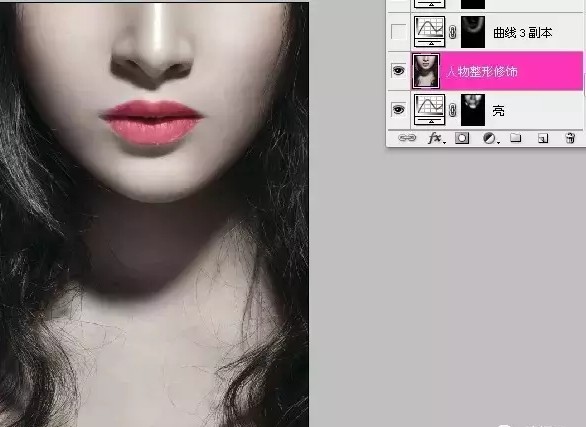The image size is (586, 427).
Task: Click the link layers icon
Action: coord(407,138)
